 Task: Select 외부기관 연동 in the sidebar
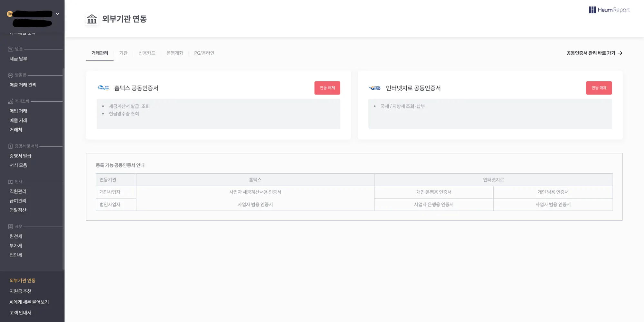(x=23, y=281)
